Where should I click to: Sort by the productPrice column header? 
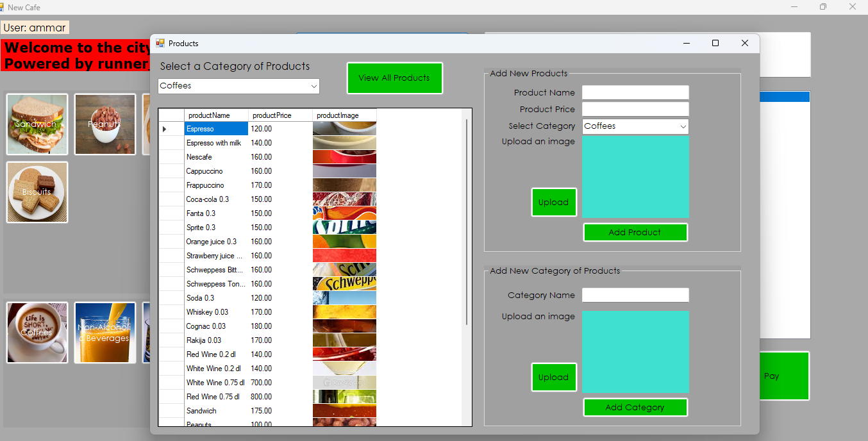pyautogui.click(x=280, y=115)
